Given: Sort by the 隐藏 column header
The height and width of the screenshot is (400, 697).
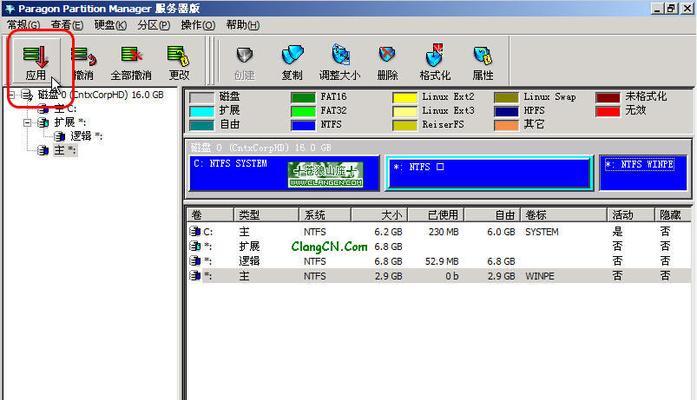Looking at the screenshot, I should tap(673, 215).
